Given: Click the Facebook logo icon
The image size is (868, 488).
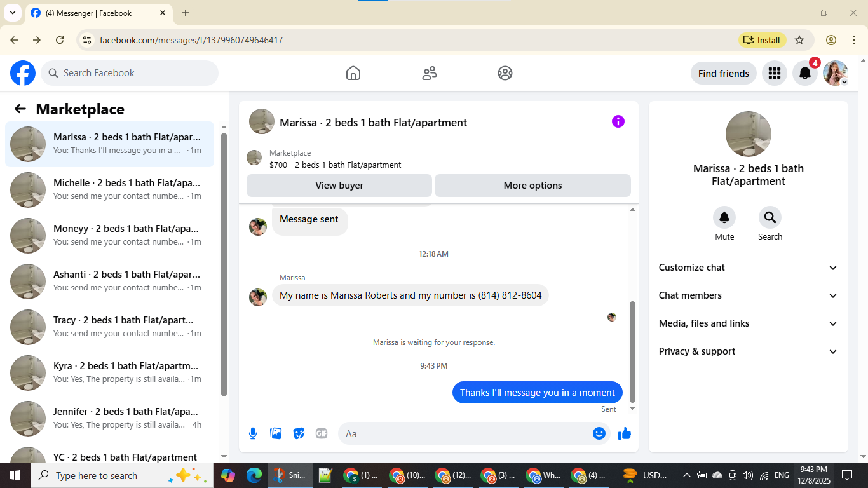Looking at the screenshot, I should click(x=23, y=73).
